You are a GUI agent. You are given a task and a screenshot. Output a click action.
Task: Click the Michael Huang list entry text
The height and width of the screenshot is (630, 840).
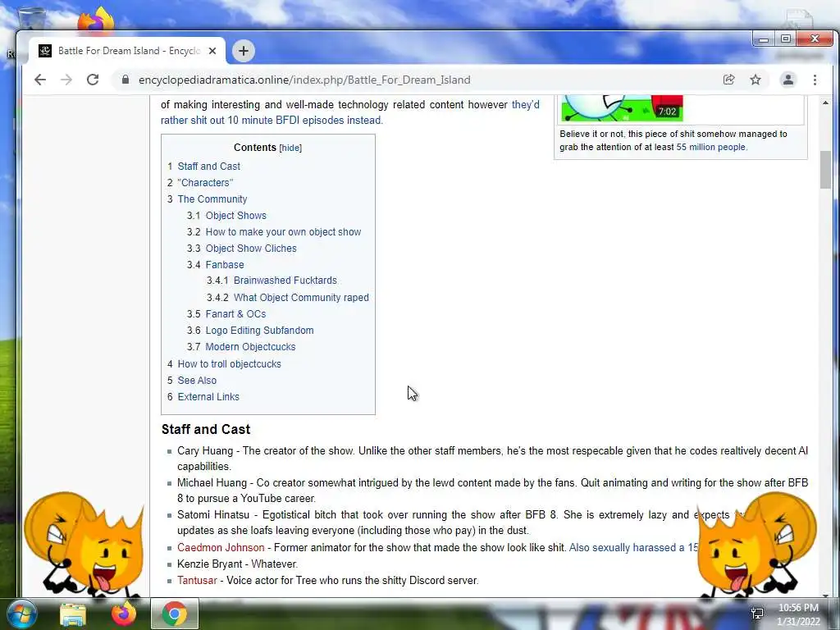click(492, 491)
